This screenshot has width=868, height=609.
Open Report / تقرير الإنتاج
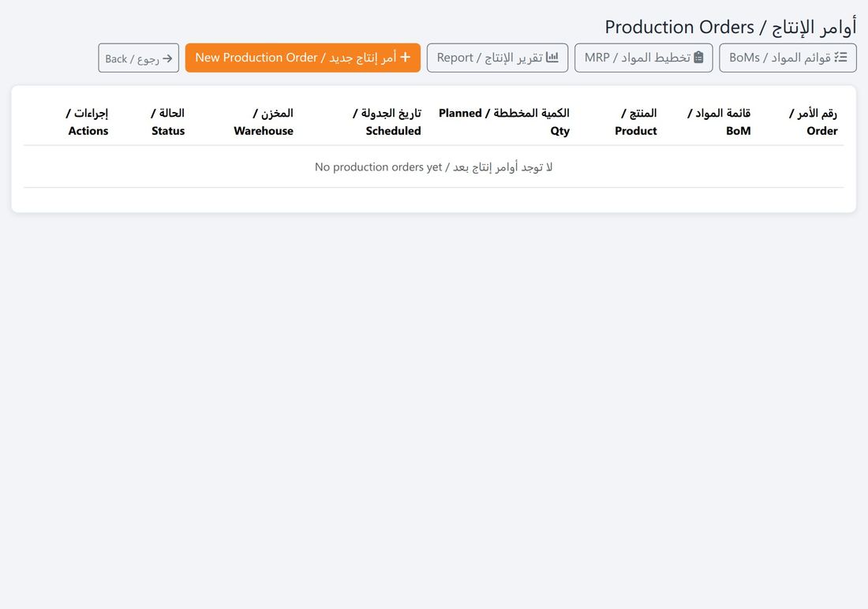click(497, 58)
